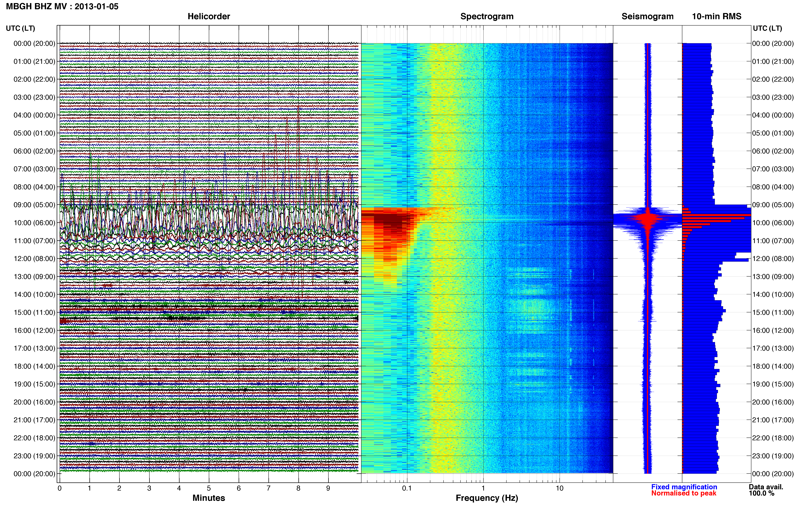Viewport: 812px width, 508px height.
Task: Click left time label '06:00 (02:00)'
Action: point(34,151)
